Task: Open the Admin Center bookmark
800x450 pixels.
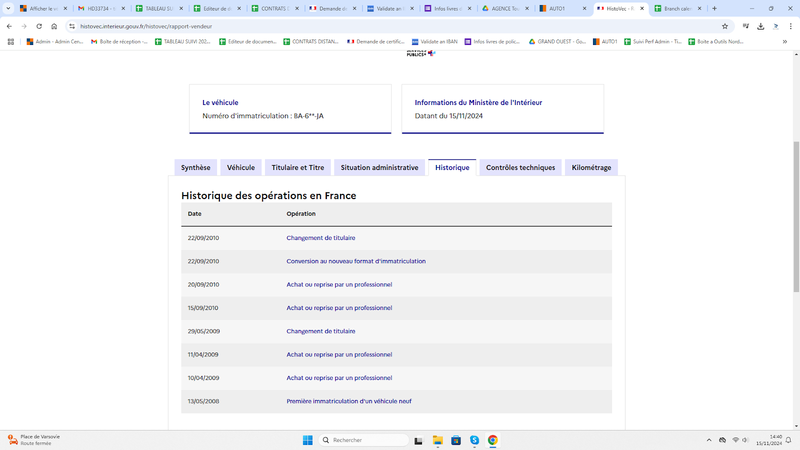Action: click(x=55, y=42)
